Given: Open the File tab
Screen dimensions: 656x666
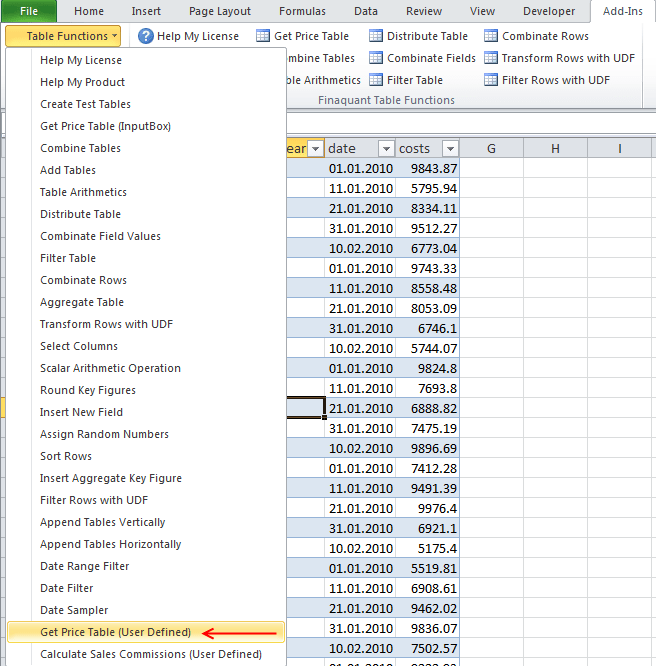Looking at the screenshot, I should (x=29, y=11).
